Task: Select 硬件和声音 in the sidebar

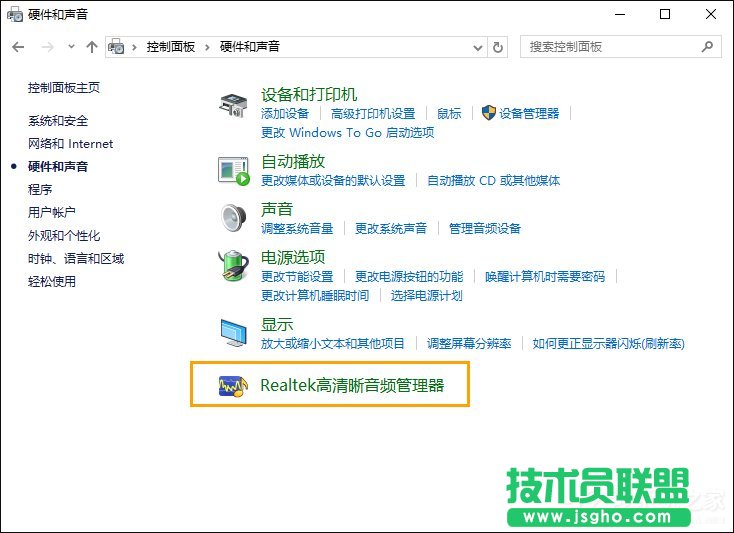Action: coord(58,166)
